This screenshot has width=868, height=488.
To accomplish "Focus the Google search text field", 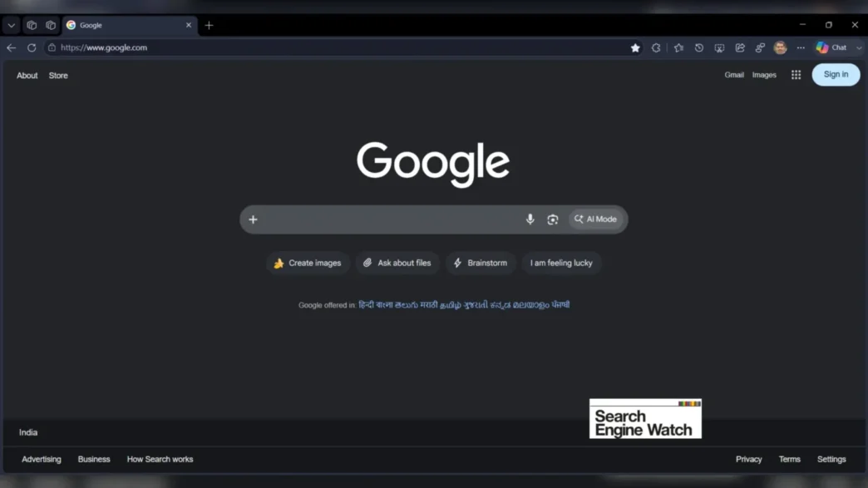I will pos(390,219).
